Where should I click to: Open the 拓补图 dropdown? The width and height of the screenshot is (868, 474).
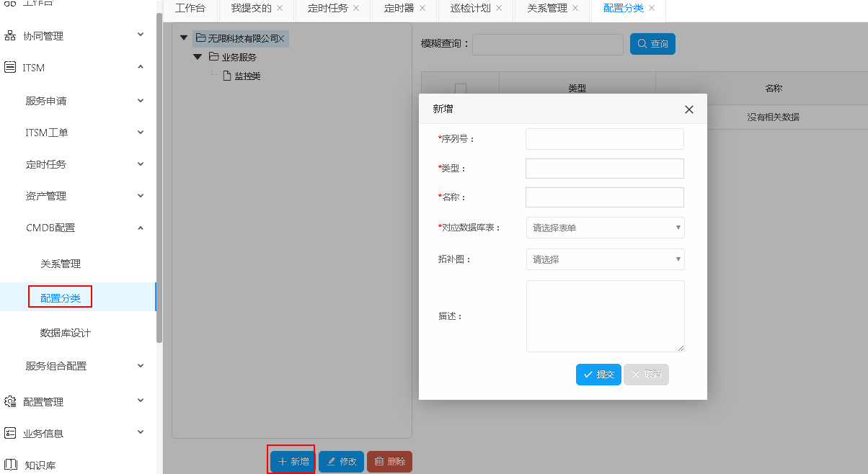(x=605, y=259)
